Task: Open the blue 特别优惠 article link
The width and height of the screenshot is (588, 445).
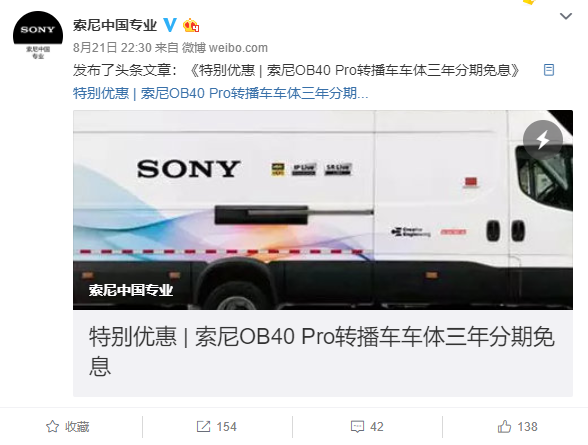Action: (x=220, y=93)
